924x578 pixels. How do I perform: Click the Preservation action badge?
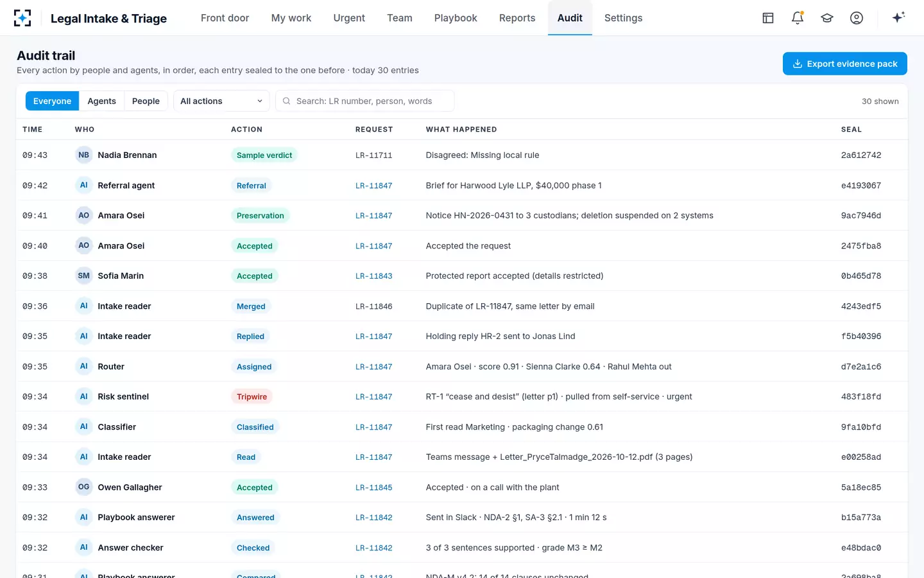[x=261, y=216]
